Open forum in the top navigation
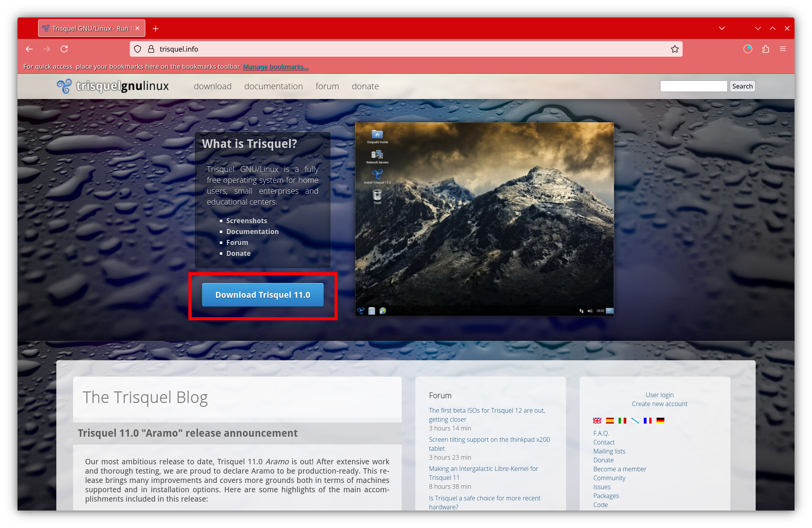The image size is (812, 528). (x=327, y=86)
